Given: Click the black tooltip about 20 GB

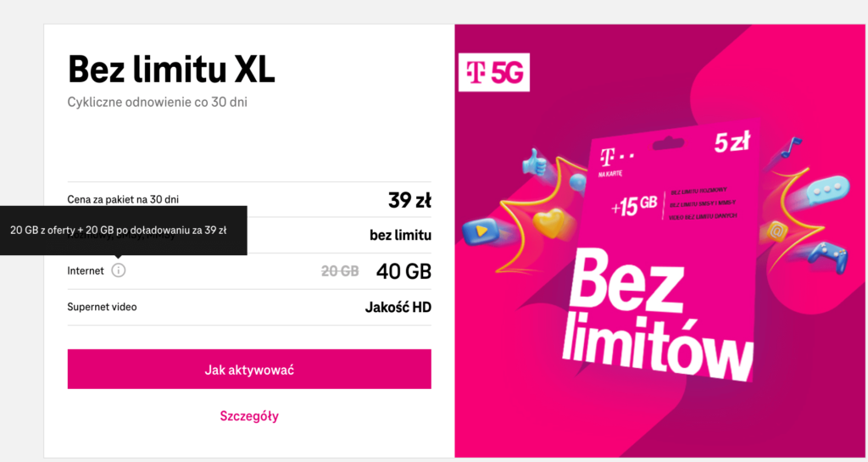Looking at the screenshot, I should point(124,230).
